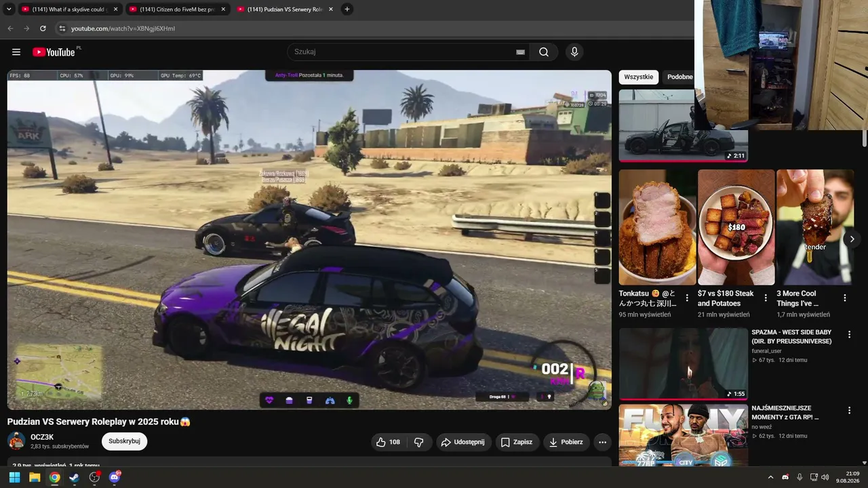Image resolution: width=868 pixels, height=488 pixels.
Task: Open more actions menu below the video
Action: pos(602,442)
